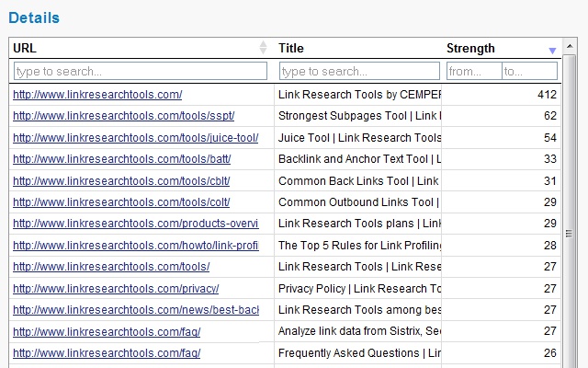Screen dimensions: 588x368
Task: Select title 'Link Research Tools by CEMPER'
Action: (359, 95)
